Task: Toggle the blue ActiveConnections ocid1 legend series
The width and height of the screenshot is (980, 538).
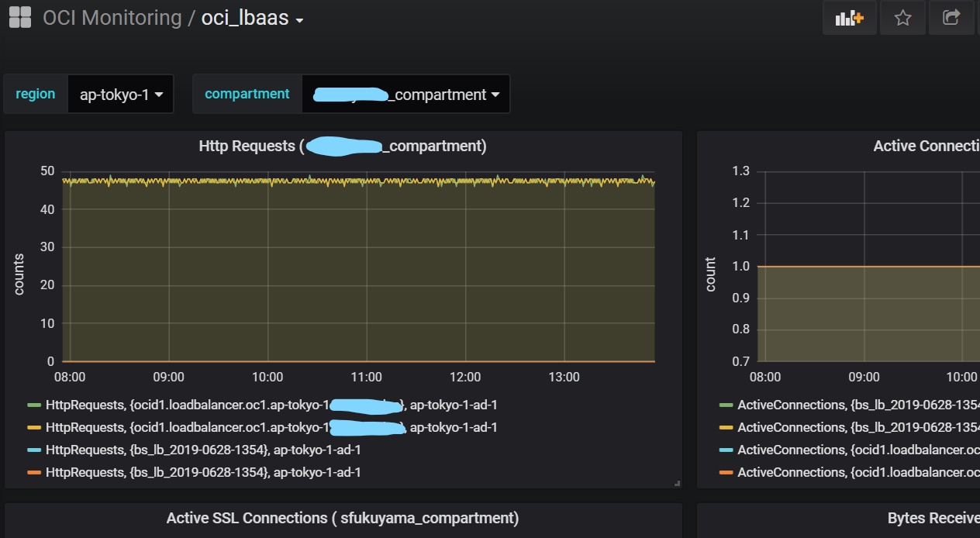Action: 858,450
